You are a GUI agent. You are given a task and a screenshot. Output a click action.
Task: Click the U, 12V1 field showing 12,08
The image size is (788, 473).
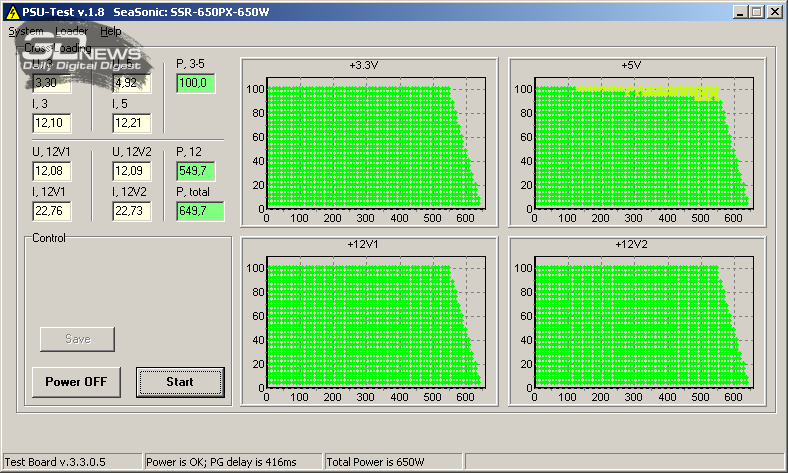coord(52,171)
